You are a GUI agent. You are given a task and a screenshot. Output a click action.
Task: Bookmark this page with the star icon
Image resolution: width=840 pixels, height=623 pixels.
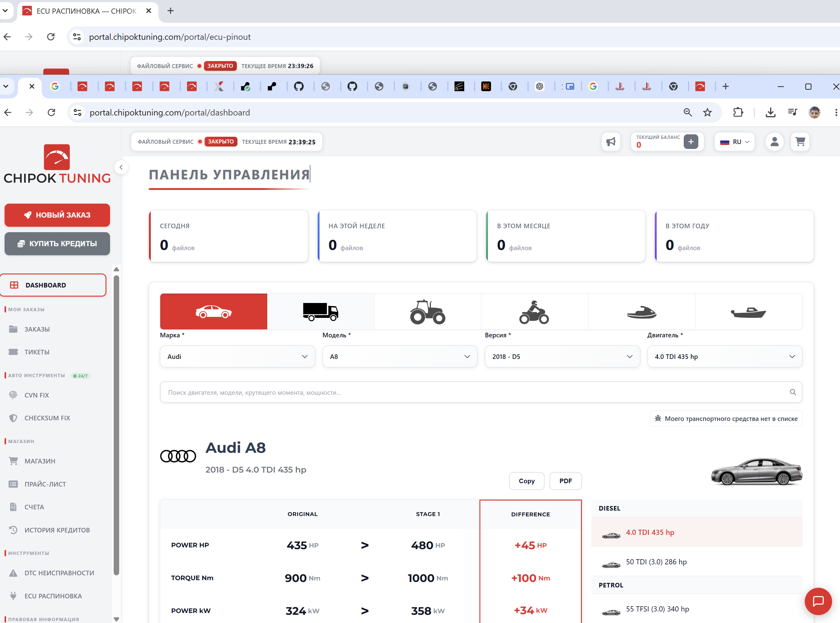707,112
